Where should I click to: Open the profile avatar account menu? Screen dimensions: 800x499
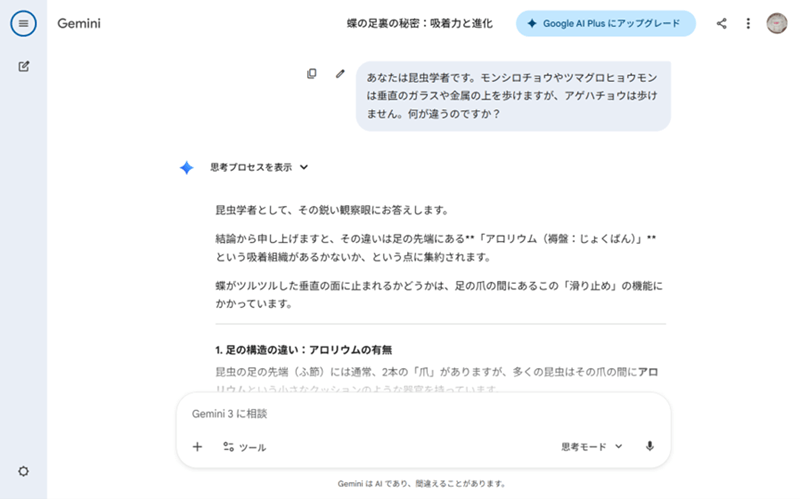click(x=777, y=23)
